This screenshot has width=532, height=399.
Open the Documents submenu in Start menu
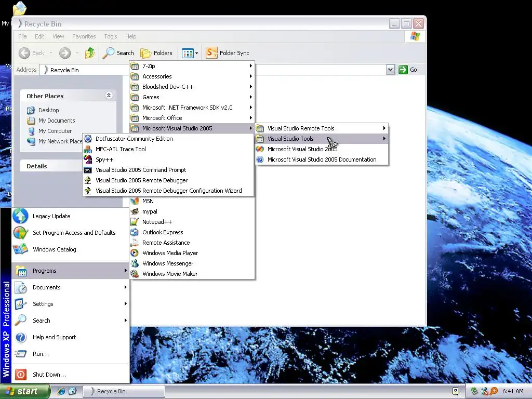70,287
